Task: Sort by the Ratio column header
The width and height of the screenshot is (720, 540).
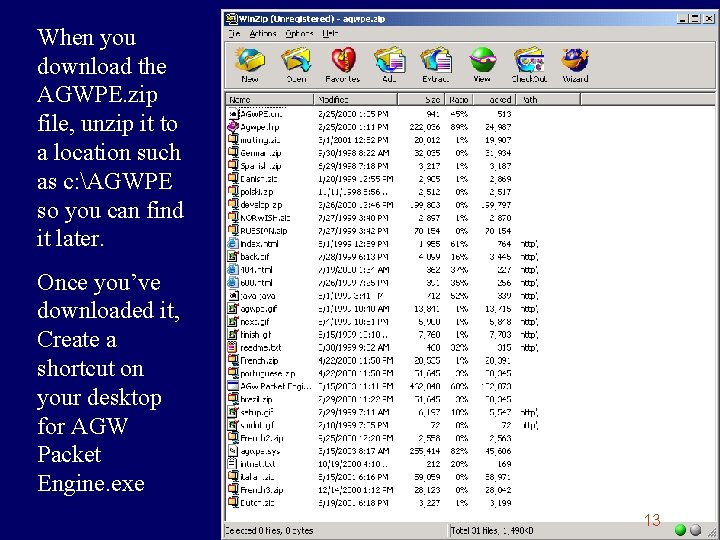Action: [x=458, y=99]
